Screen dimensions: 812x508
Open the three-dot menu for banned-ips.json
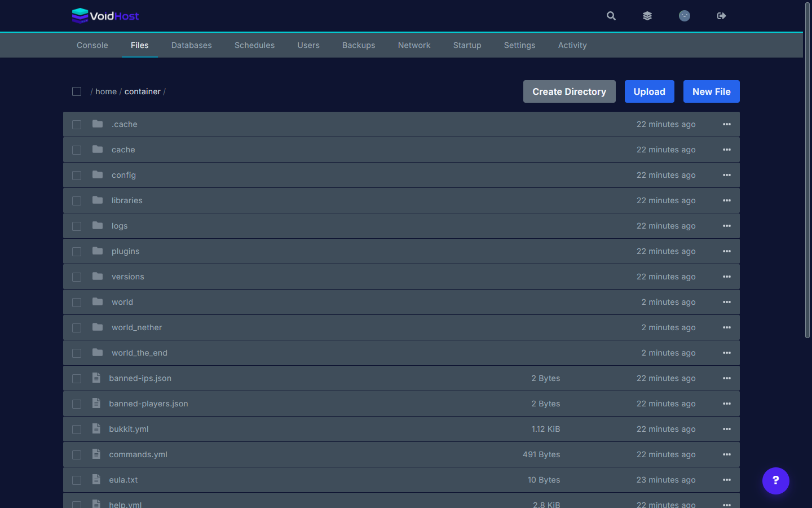tap(727, 378)
